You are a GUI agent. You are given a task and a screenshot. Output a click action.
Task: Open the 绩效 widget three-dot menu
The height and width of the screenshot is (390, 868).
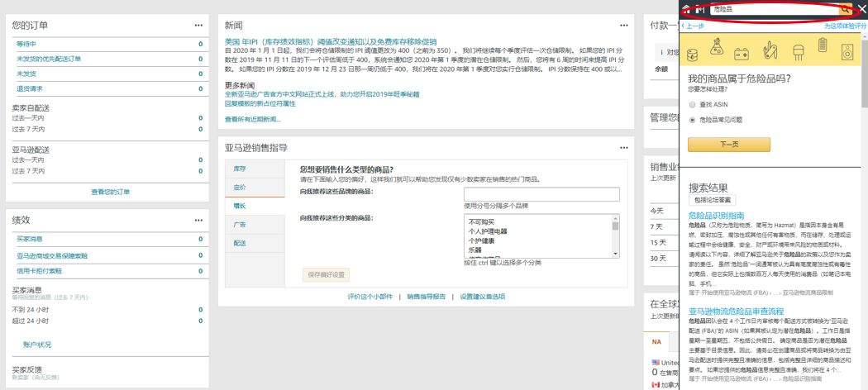(x=198, y=220)
